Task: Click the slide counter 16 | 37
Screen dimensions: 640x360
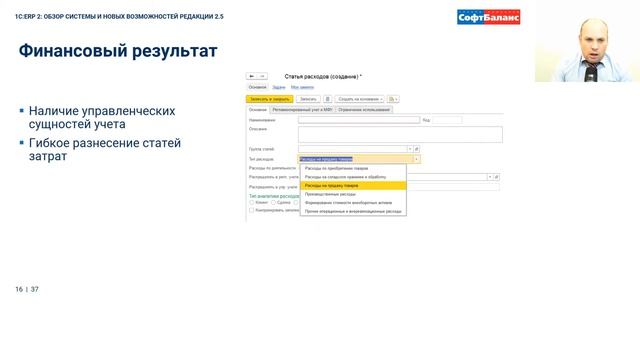Action: [x=27, y=289]
